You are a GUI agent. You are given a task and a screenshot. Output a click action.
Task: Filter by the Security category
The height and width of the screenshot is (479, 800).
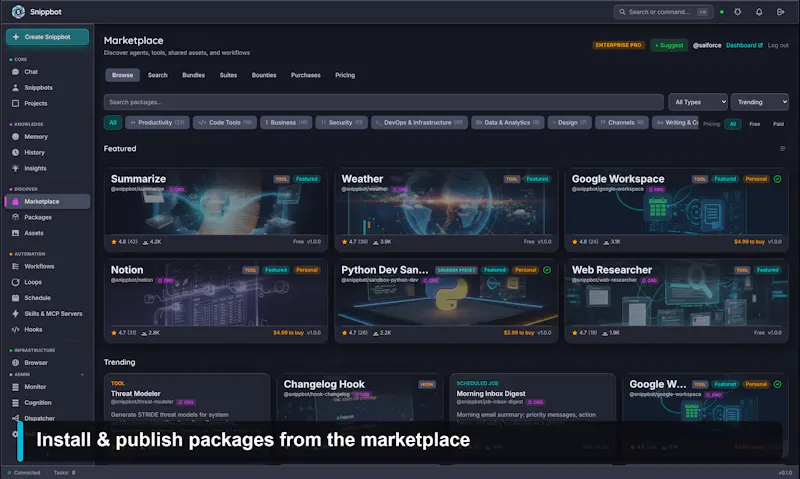[341, 122]
